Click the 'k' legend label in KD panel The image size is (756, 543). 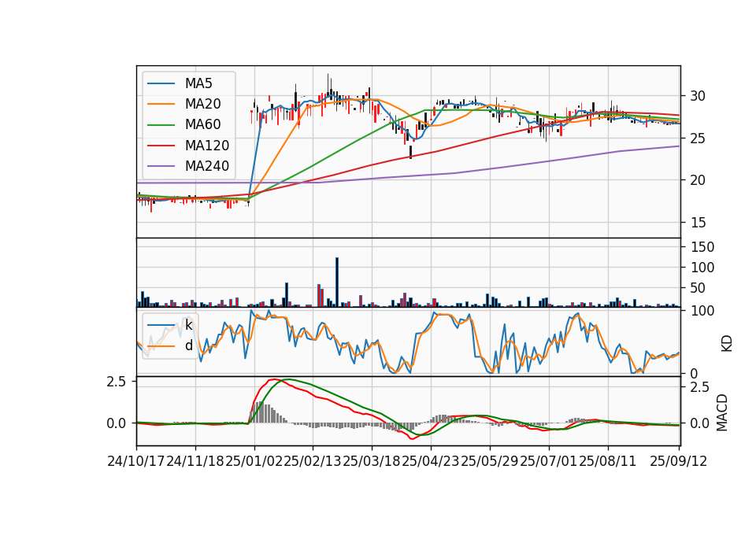pyautogui.click(x=188, y=325)
